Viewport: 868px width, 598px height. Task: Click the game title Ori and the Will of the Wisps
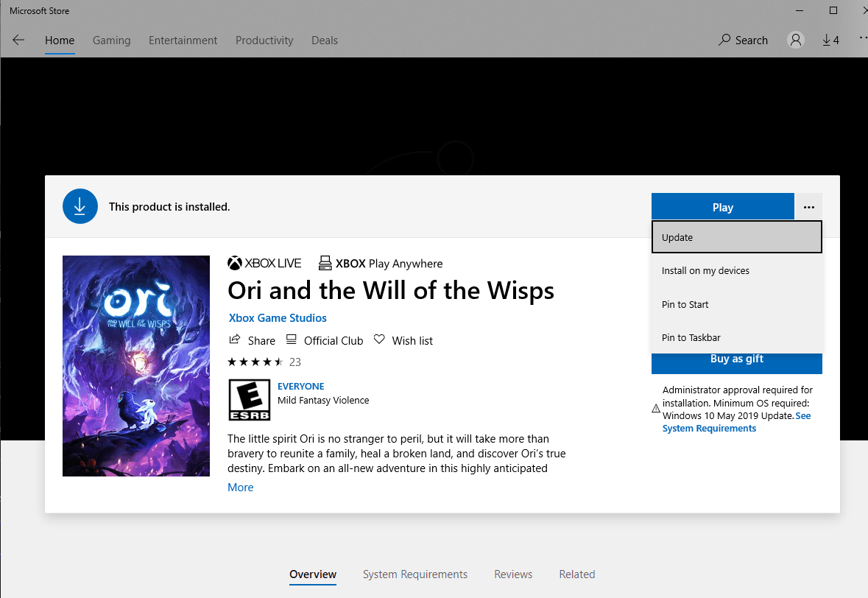[x=391, y=290]
